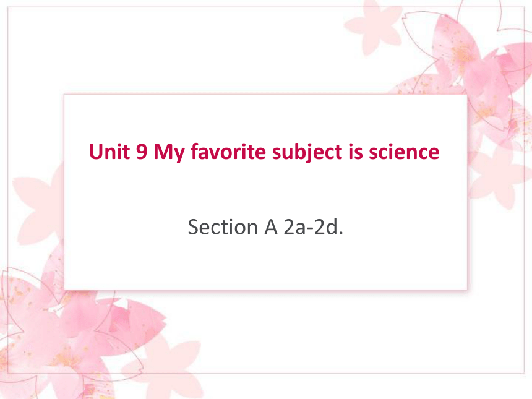Select the word 'favorite' in the heading
Image resolution: width=532 pixels, height=399 pixels.
[x=228, y=152]
